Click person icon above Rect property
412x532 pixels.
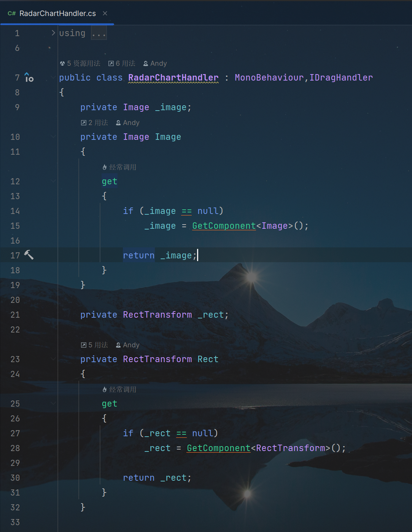118,345
